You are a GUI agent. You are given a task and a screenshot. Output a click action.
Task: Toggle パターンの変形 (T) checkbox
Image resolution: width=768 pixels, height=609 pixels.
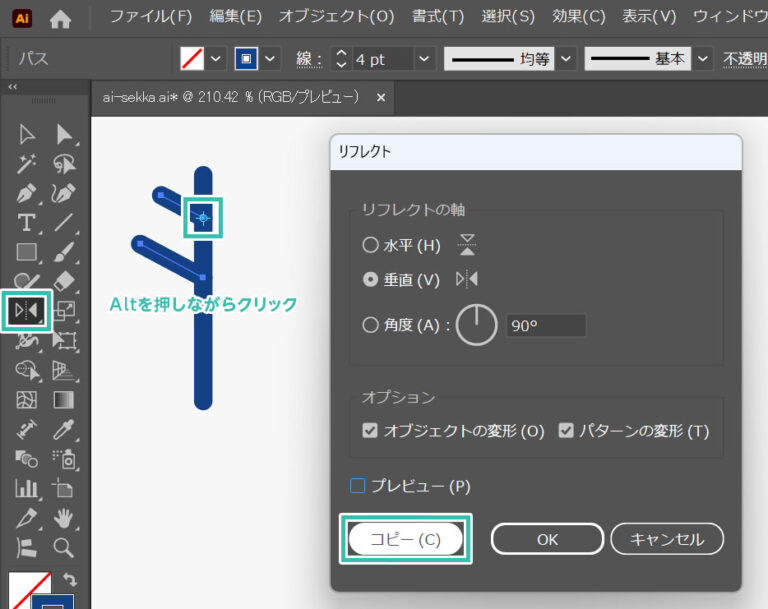(566, 431)
